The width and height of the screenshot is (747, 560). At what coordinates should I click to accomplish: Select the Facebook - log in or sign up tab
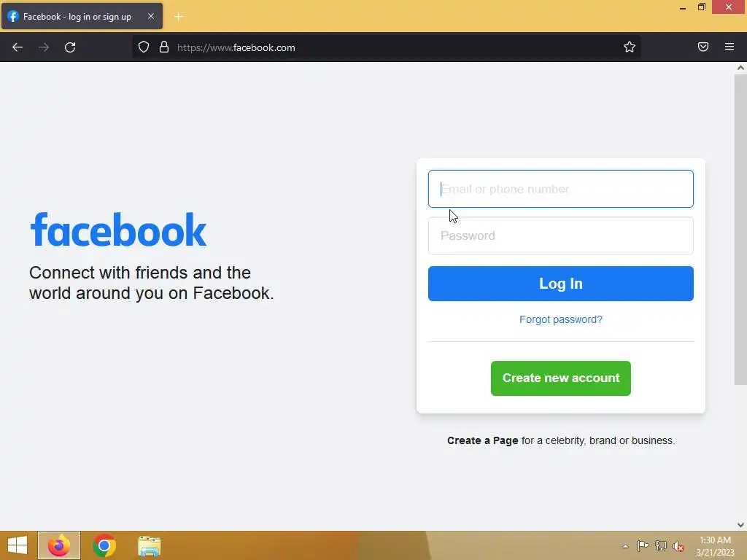coord(82,16)
